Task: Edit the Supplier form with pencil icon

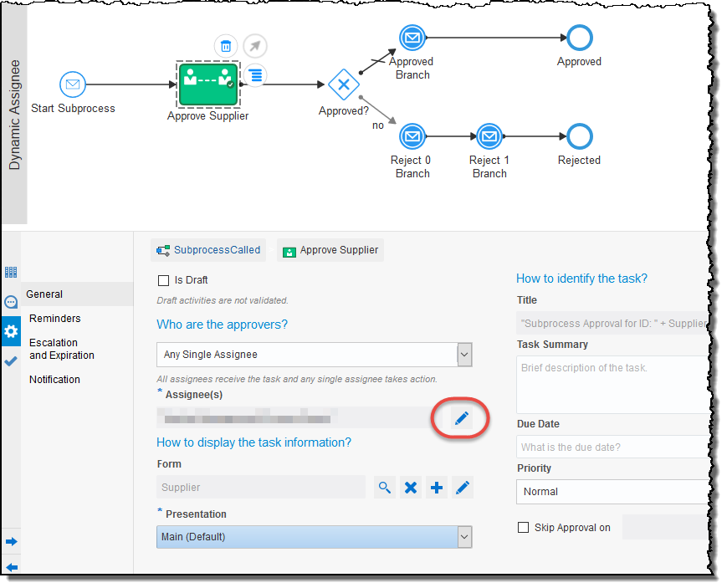Action: coord(462,488)
